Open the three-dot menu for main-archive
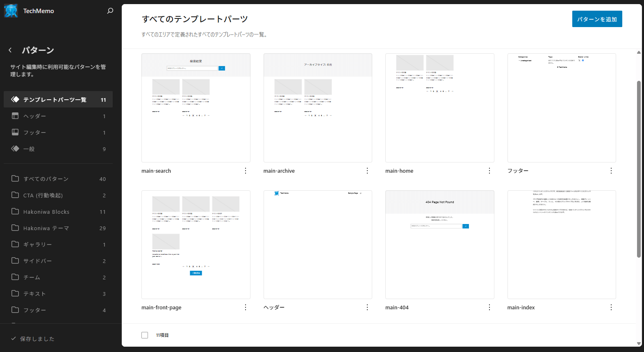This screenshot has width=644, height=352. pyautogui.click(x=367, y=171)
